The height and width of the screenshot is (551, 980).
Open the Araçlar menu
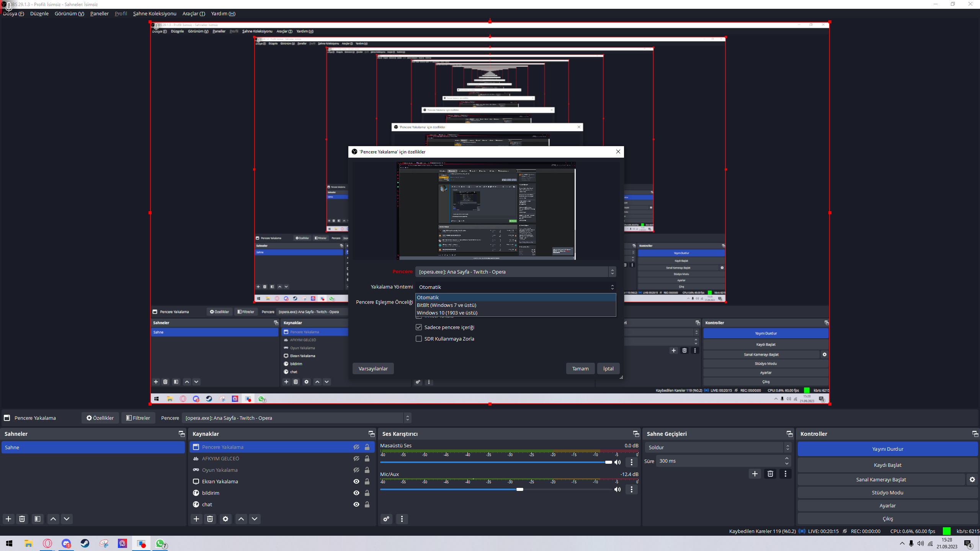[x=193, y=13]
